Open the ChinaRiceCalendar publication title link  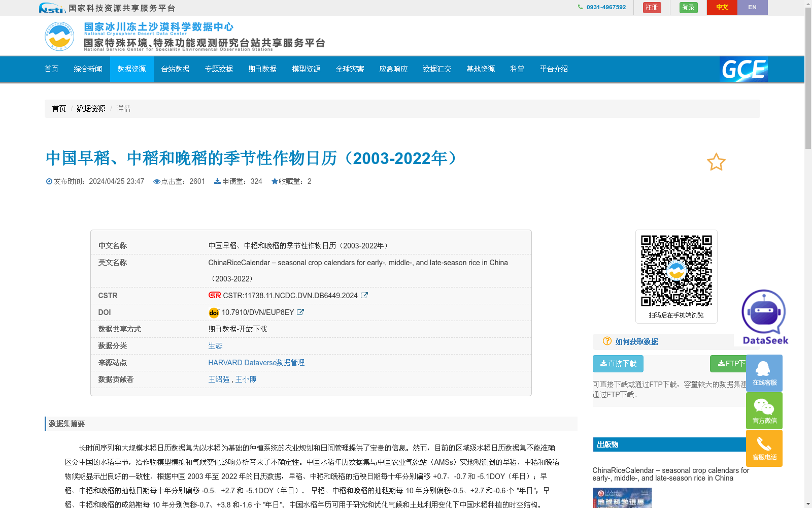pyautogui.click(x=670, y=474)
